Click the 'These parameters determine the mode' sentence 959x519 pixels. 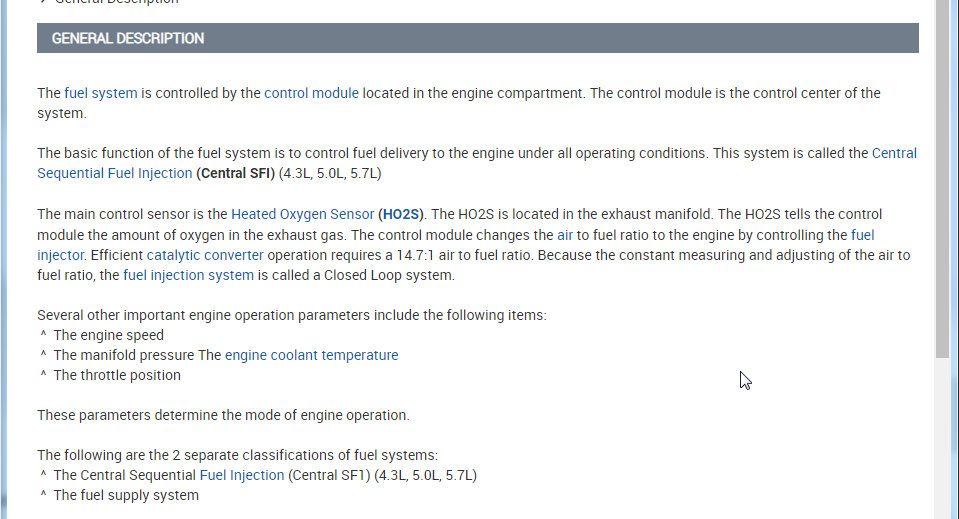pos(223,415)
